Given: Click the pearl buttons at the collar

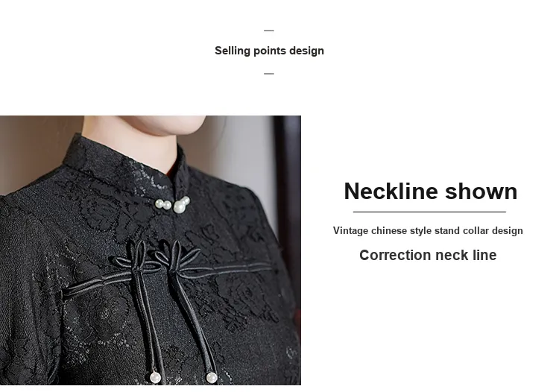Looking at the screenshot, I should (173, 205).
